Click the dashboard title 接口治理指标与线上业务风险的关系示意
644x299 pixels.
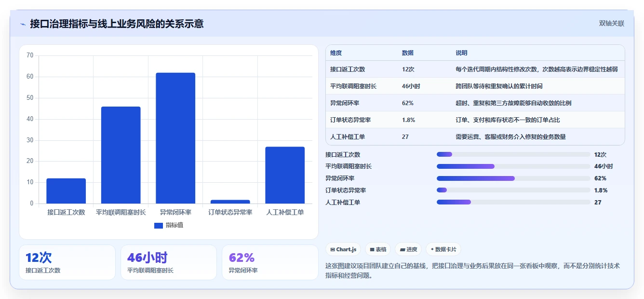click(117, 24)
